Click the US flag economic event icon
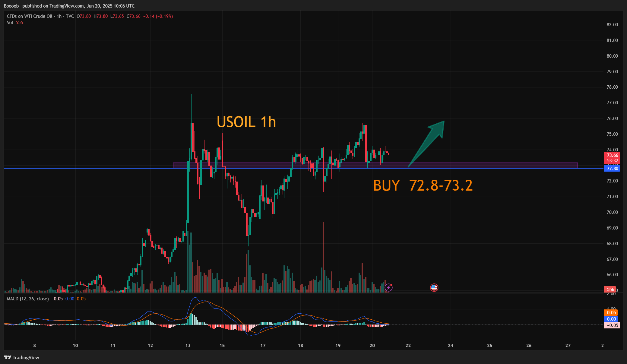The width and height of the screenshot is (627, 364). (434, 287)
